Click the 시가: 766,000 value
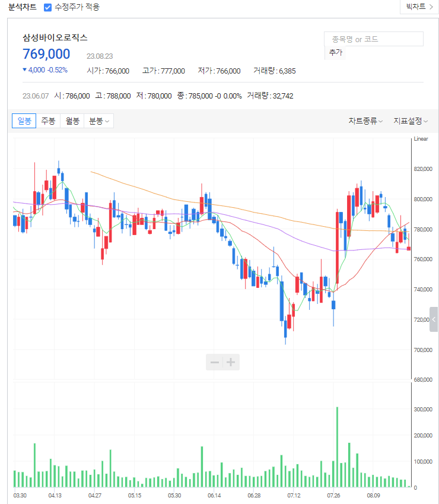Image resolution: width=439 pixels, height=504 pixels. (108, 71)
